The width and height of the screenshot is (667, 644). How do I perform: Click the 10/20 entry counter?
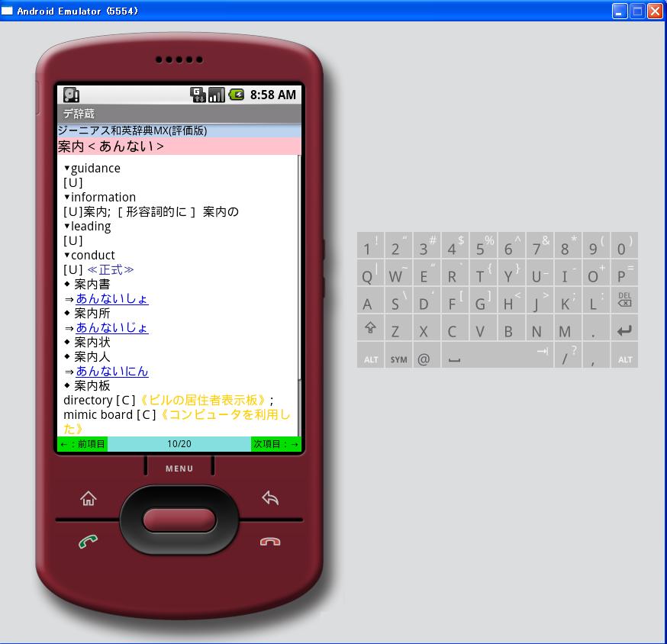[179, 444]
